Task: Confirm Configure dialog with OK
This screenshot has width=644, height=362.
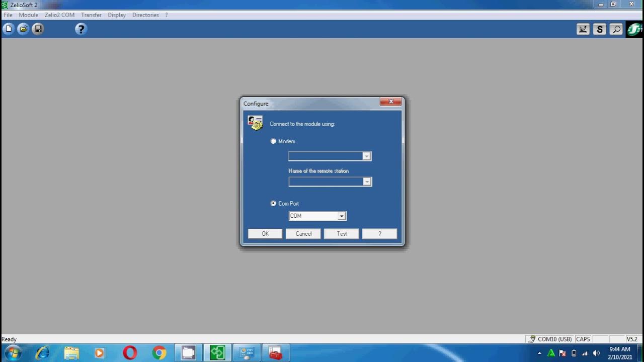Action: pos(265,234)
